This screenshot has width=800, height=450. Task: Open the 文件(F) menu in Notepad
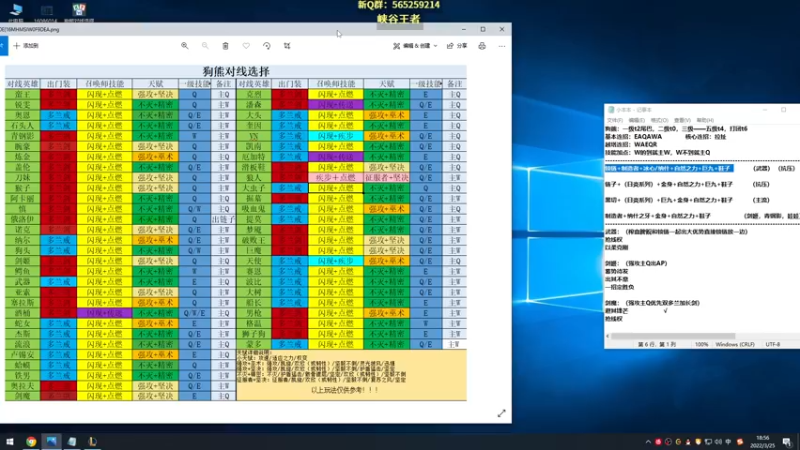pos(614,120)
